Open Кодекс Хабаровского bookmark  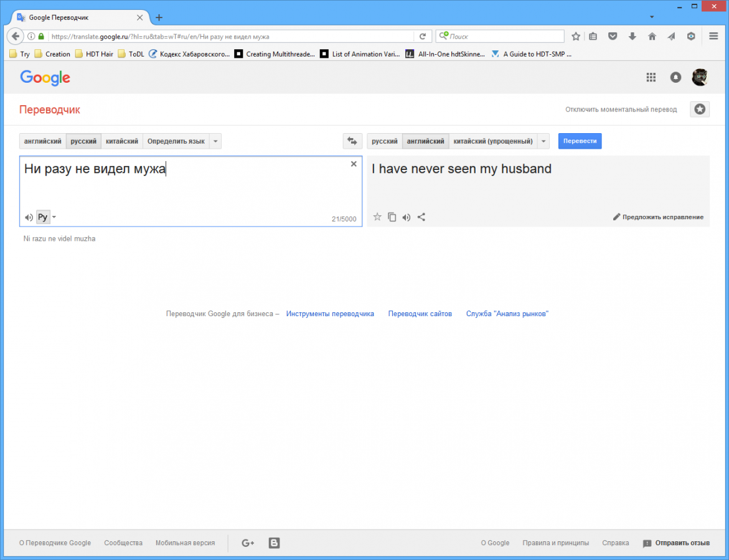pyautogui.click(x=189, y=54)
